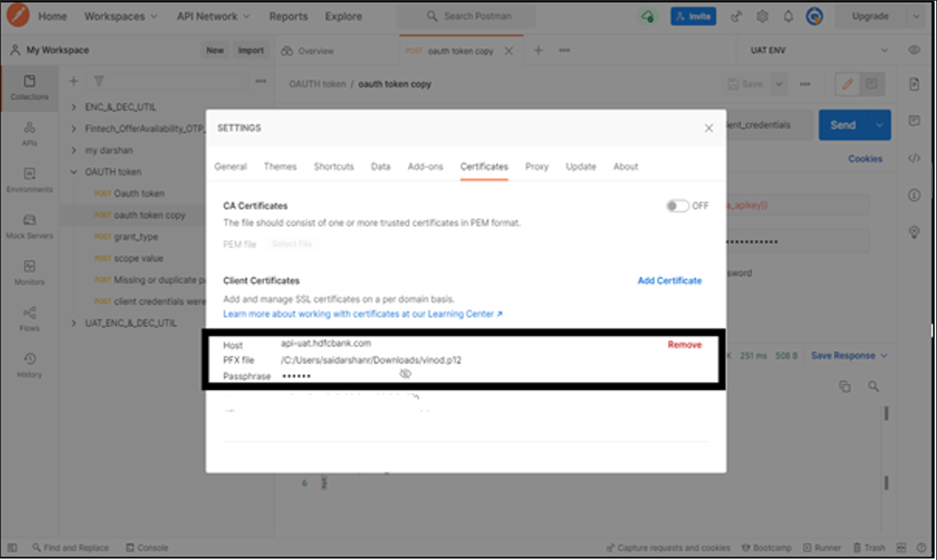Remove the api-uat.hdfcbank.com certificate

[x=684, y=345]
